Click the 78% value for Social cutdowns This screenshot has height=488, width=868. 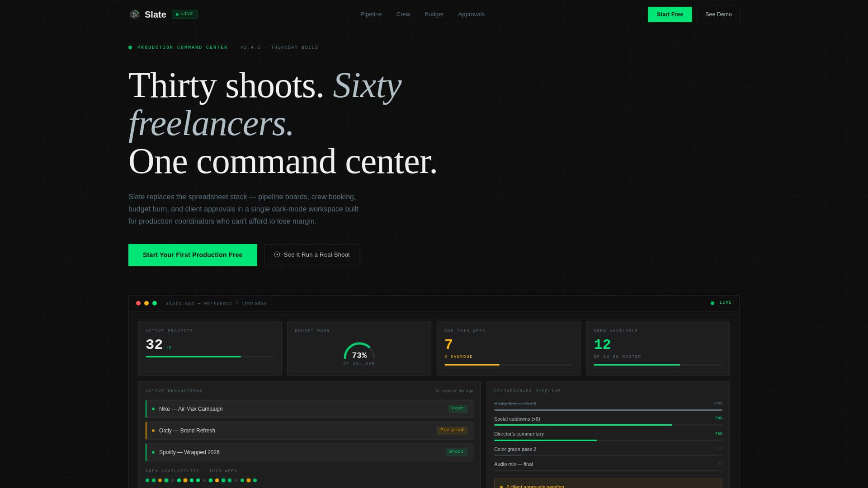tap(718, 418)
